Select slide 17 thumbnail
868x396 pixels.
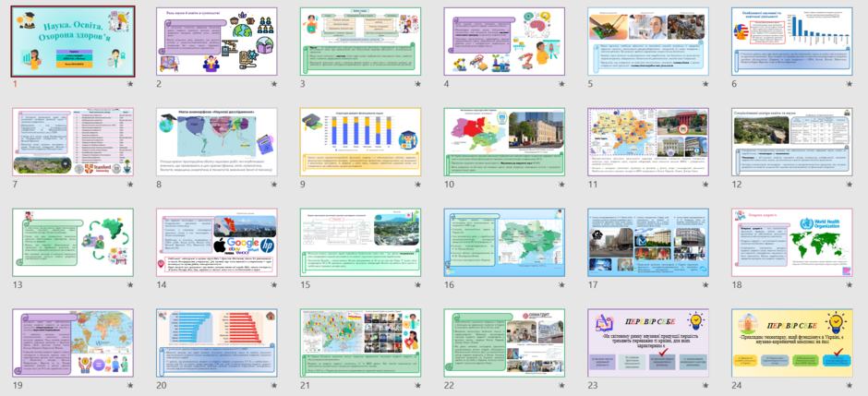tap(648, 243)
